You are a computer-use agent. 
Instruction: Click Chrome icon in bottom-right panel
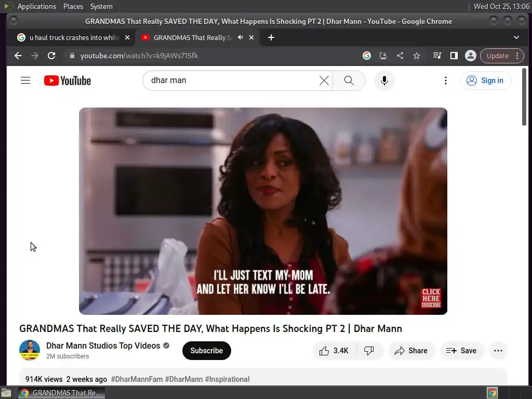[492, 393]
